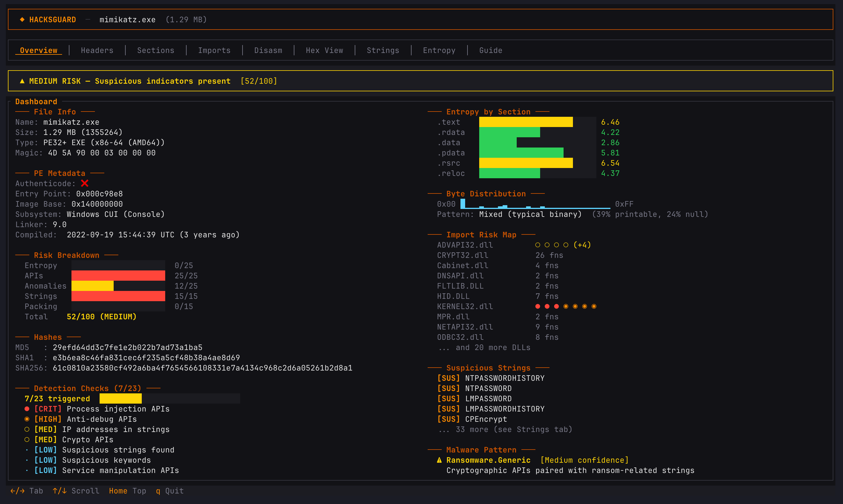Click the HID.DLL import row
This screenshot has height=504, width=843.
(x=498, y=296)
